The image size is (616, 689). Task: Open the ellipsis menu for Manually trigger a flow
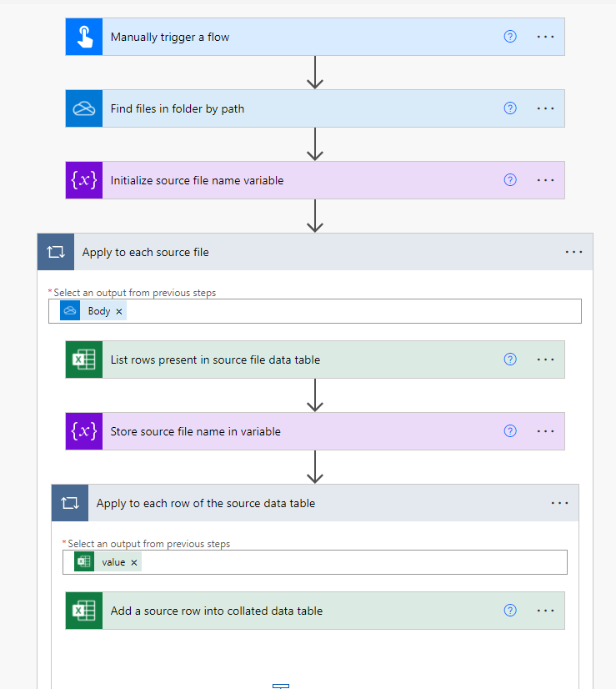pos(545,37)
